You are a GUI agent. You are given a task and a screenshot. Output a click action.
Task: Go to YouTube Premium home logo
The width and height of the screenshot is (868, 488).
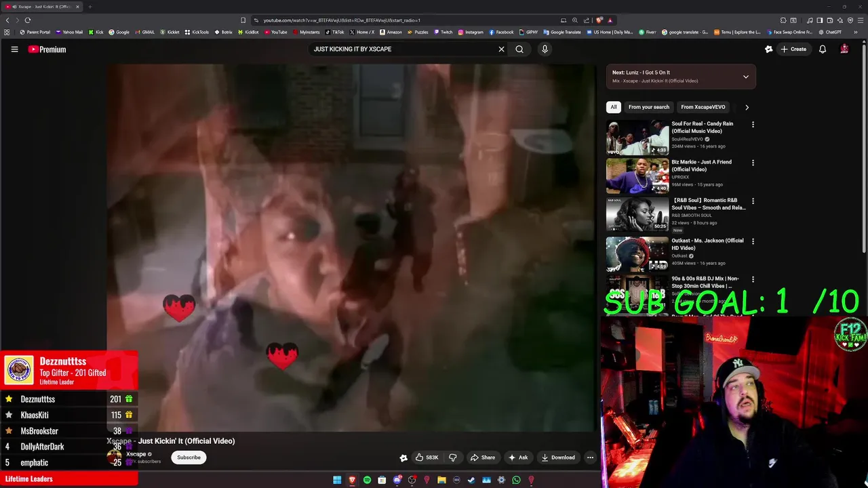tap(47, 49)
